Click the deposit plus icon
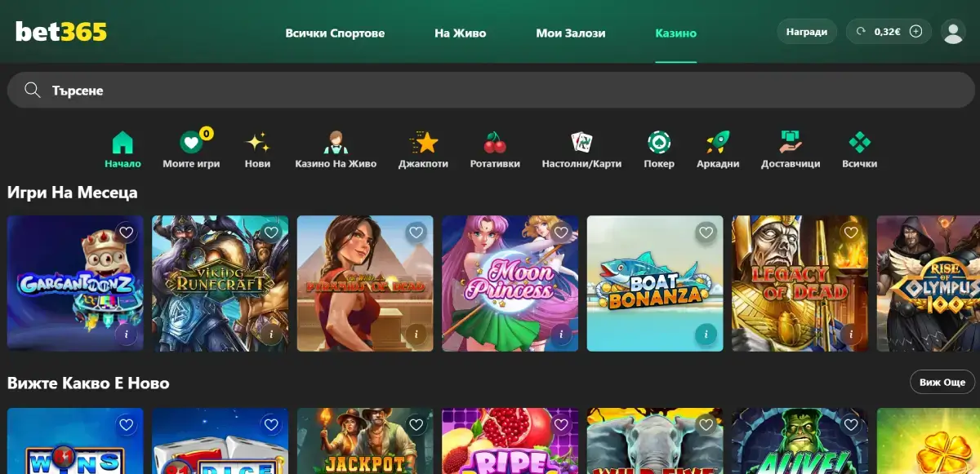This screenshot has width=980, height=474. [915, 32]
